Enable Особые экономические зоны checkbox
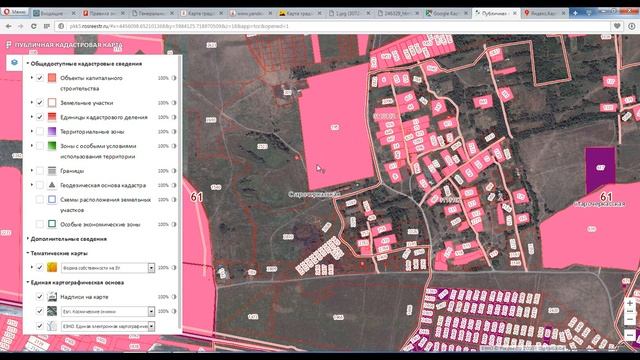The height and width of the screenshot is (360, 640). (40, 224)
